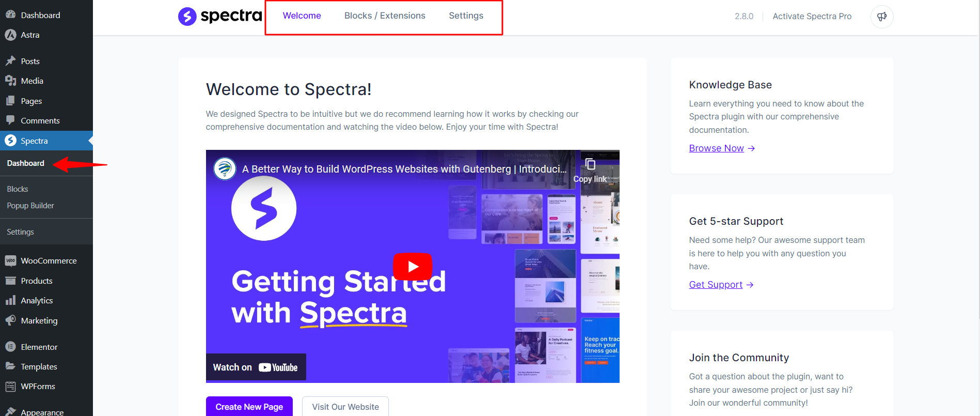Click the Spectra logo in header
Image resolution: width=980 pixels, height=416 pixels.
(220, 16)
